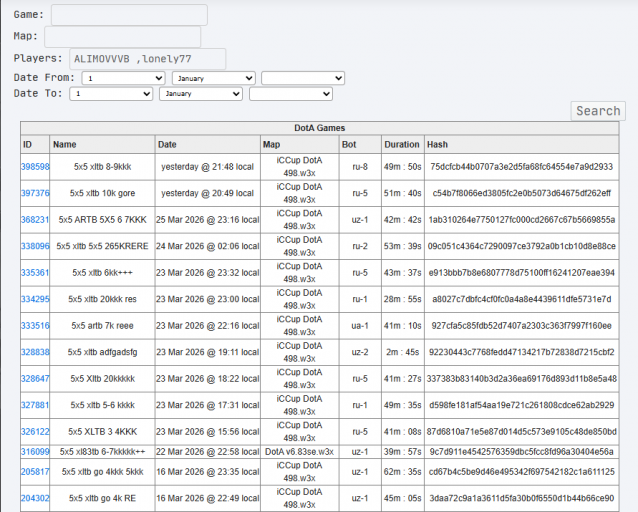
Task: Click bot cell 'ru-8'
Action: click(x=360, y=166)
